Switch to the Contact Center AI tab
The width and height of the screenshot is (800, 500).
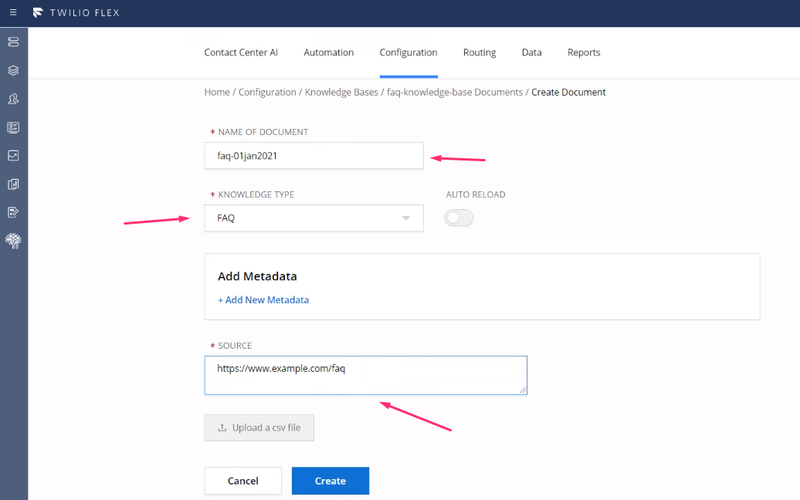(241, 53)
